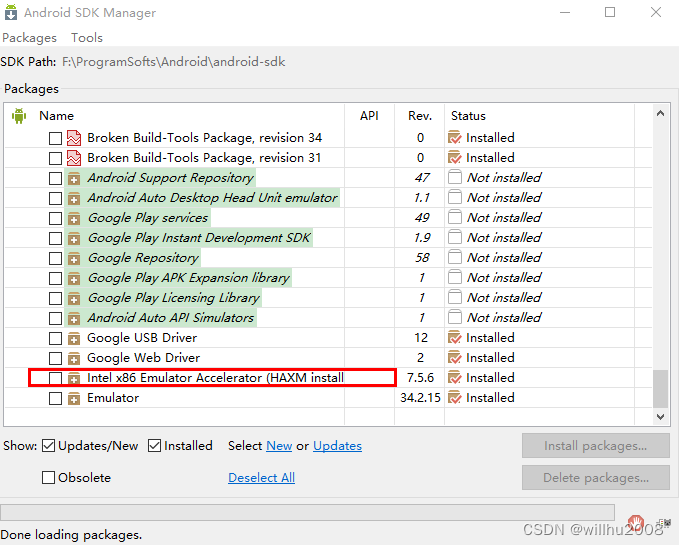Select Google Play services checkbox

coord(55,218)
